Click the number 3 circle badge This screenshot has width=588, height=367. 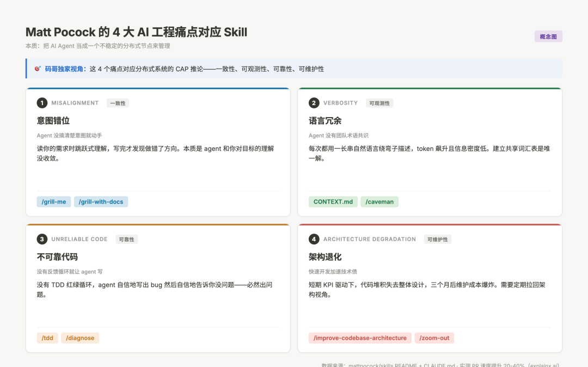pos(42,239)
